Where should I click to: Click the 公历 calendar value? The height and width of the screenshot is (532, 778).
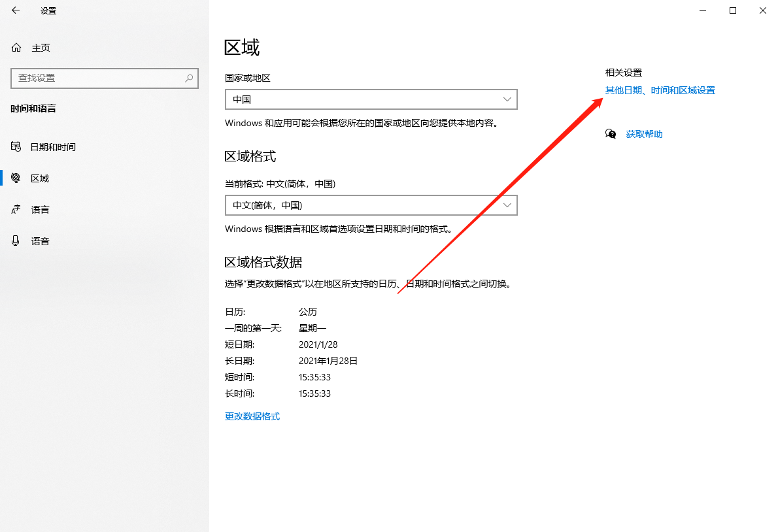308,312
